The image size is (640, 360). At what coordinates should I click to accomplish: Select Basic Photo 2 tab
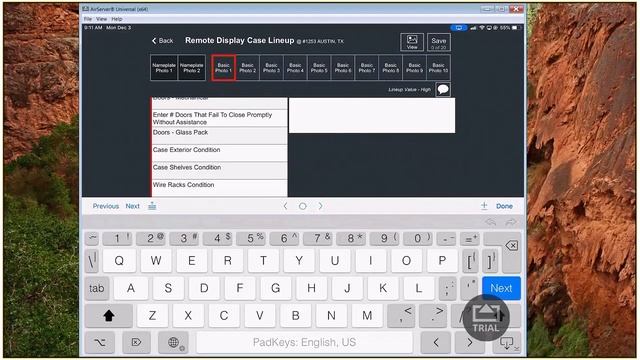tap(247, 68)
